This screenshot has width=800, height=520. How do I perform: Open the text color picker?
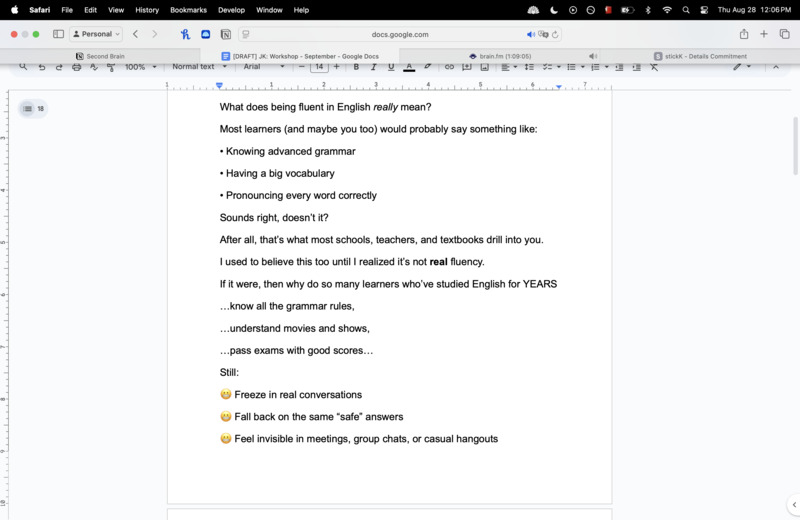409,67
